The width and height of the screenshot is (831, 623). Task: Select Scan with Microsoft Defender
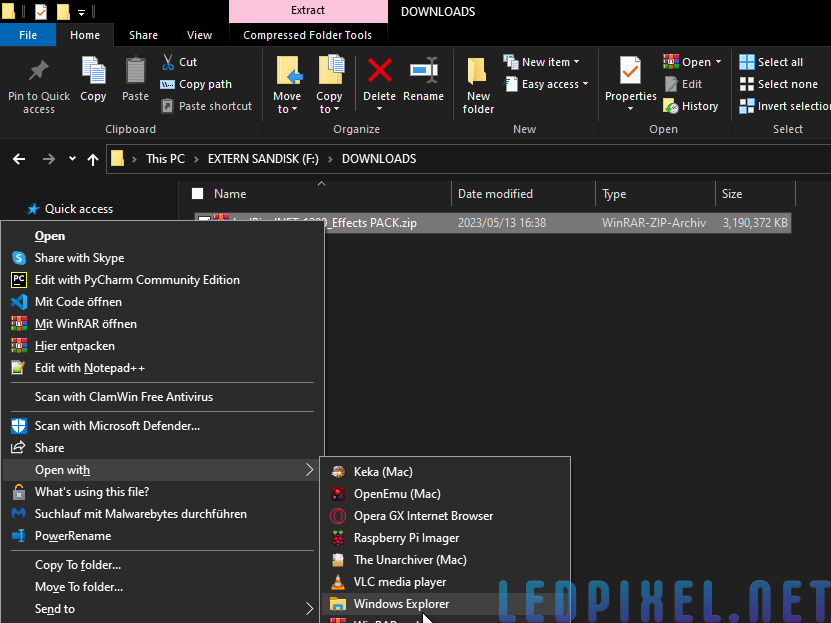pyautogui.click(x=117, y=426)
